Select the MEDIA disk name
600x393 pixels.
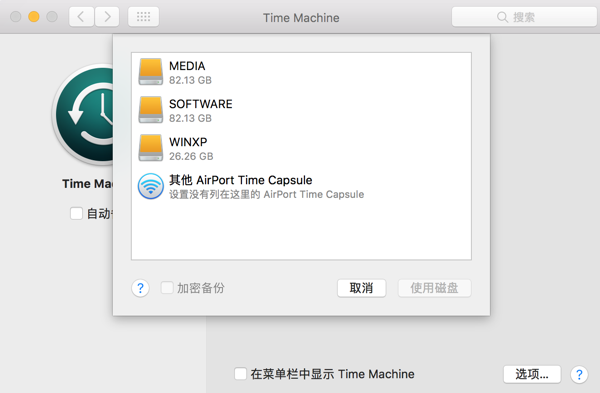187,66
